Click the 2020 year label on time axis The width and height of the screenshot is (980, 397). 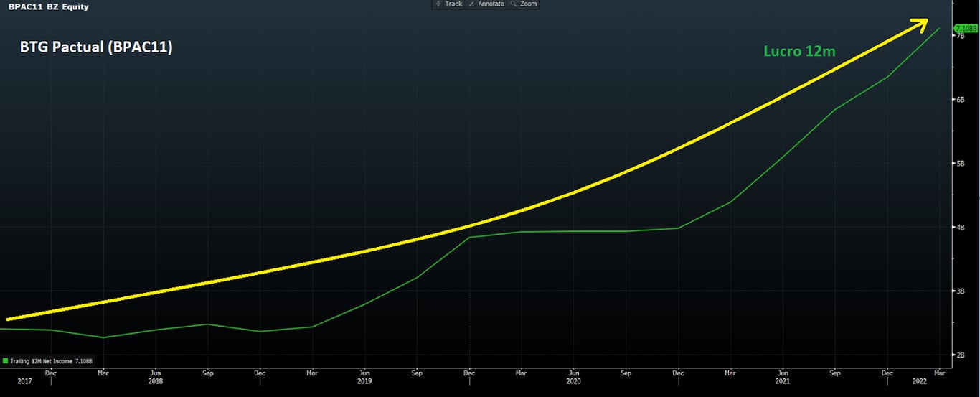574,382
